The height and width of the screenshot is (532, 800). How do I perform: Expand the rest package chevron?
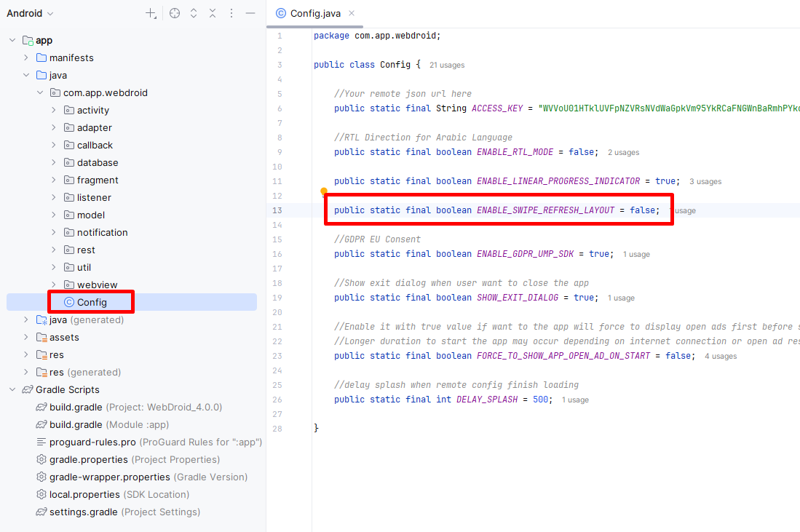click(54, 250)
